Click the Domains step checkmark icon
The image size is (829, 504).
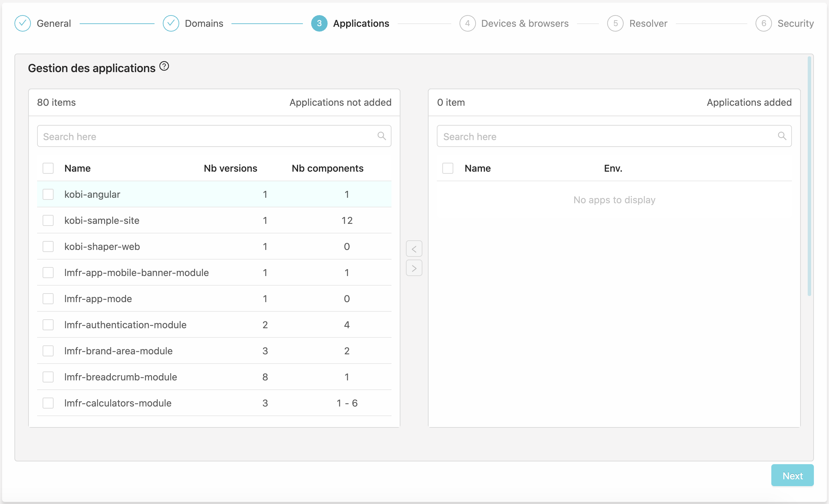[171, 23]
